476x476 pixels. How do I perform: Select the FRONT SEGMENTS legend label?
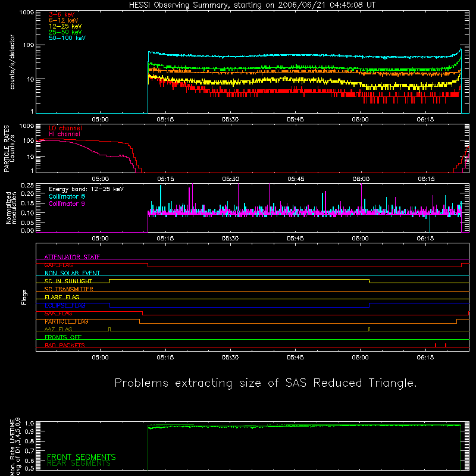[82, 457]
